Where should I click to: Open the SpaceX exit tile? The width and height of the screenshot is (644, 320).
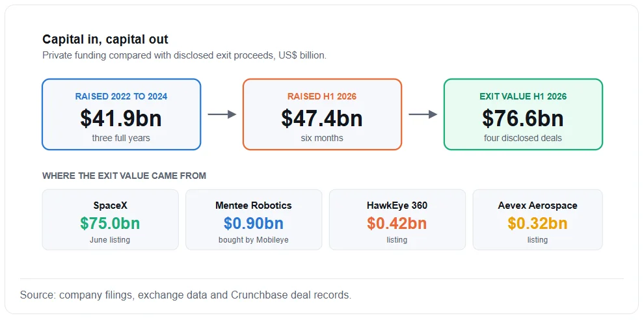(x=110, y=219)
